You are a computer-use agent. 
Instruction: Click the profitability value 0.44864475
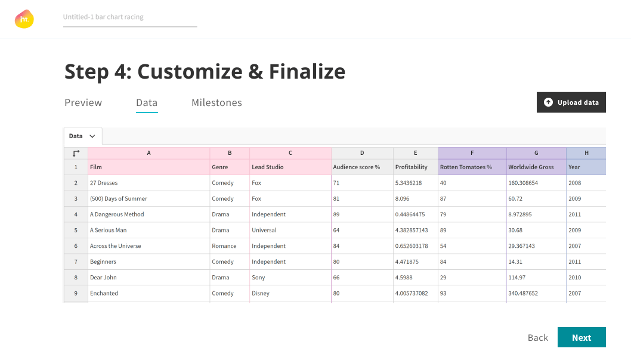416,214
